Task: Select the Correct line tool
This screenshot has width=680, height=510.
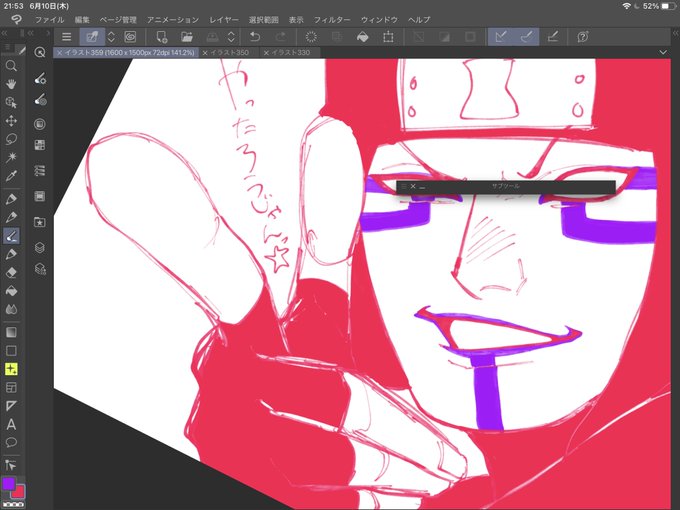Action: (x=11, y=465)
